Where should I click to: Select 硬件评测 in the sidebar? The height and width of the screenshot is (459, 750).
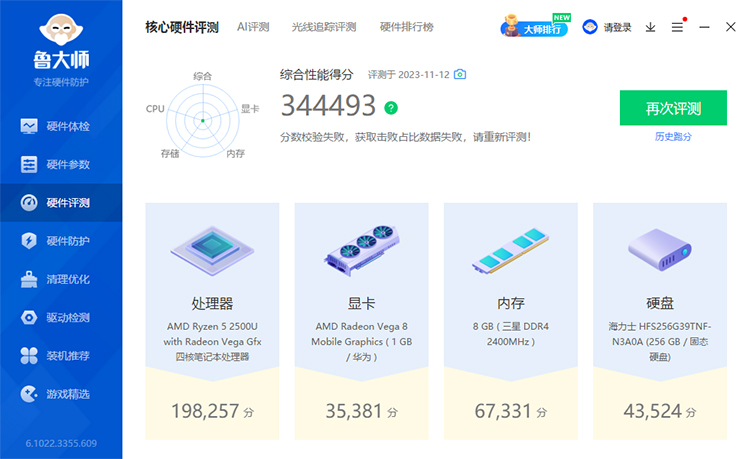click(x=61, y=203)
